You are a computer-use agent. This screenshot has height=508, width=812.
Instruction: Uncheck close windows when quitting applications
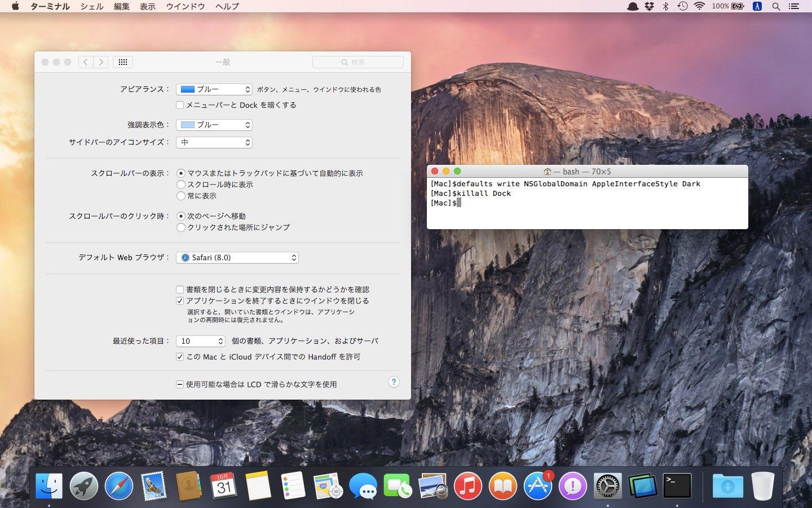(180, 301)
